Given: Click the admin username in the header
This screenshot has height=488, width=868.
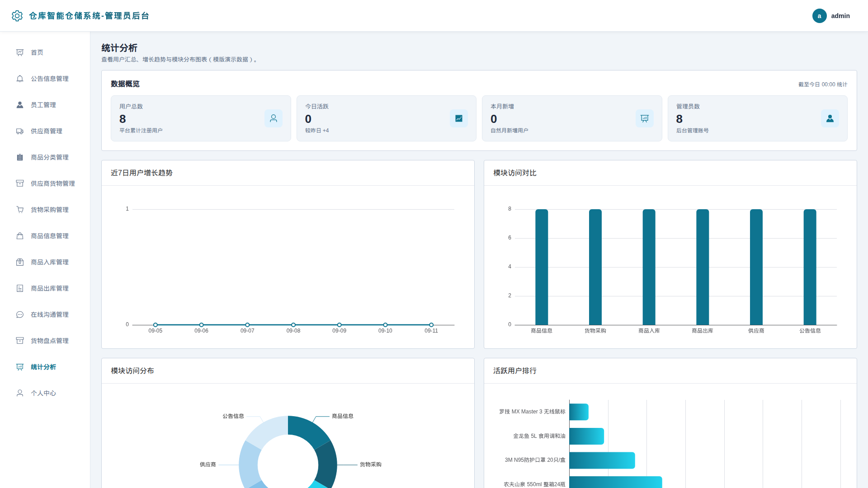Looking at the screenshot, I should coord(840,16).
